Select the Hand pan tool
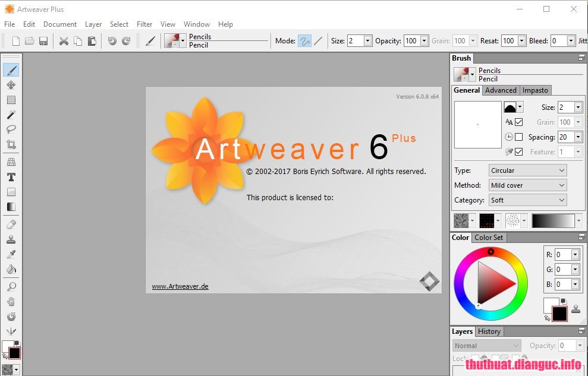Image resolution: width=588 pixels, height=376 pixels. click(x=11, y=302)
